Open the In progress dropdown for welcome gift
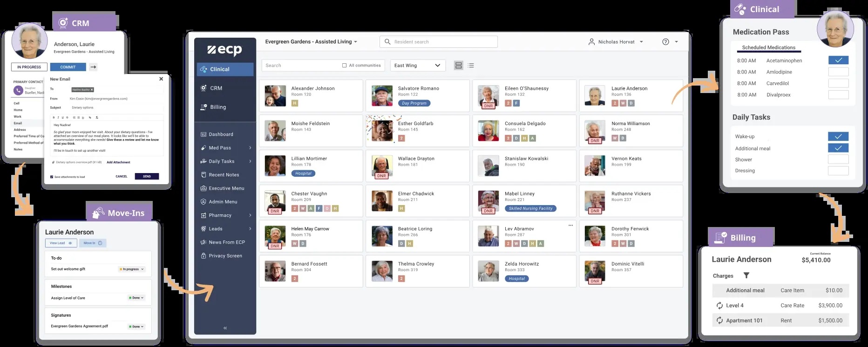Viewport: 868px width, 347px height. coord(132,269)
